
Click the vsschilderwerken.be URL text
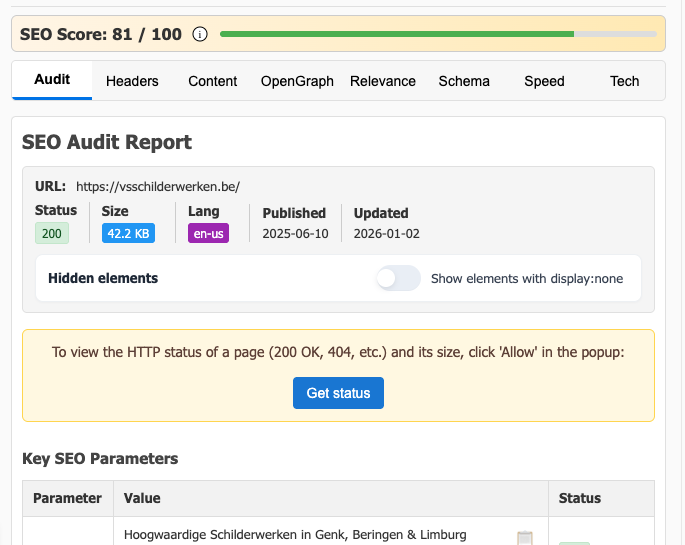(x=158, y=186)
